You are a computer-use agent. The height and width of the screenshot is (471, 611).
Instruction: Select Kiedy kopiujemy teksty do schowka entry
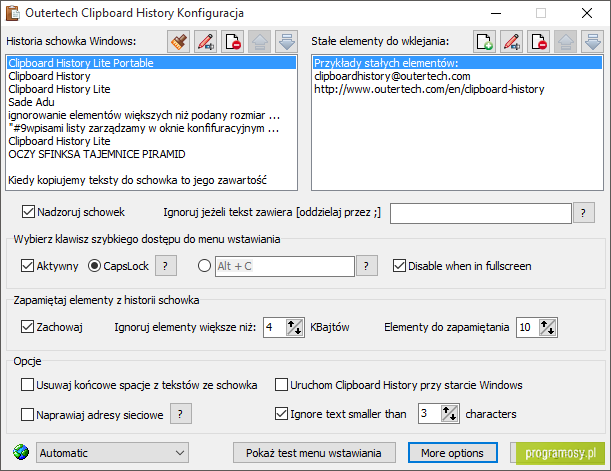[152, 180]
